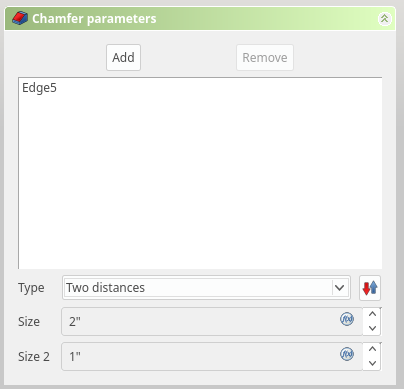404x389 pixels.
Task: Click the Size 2 label
Action: coord(34,357)
